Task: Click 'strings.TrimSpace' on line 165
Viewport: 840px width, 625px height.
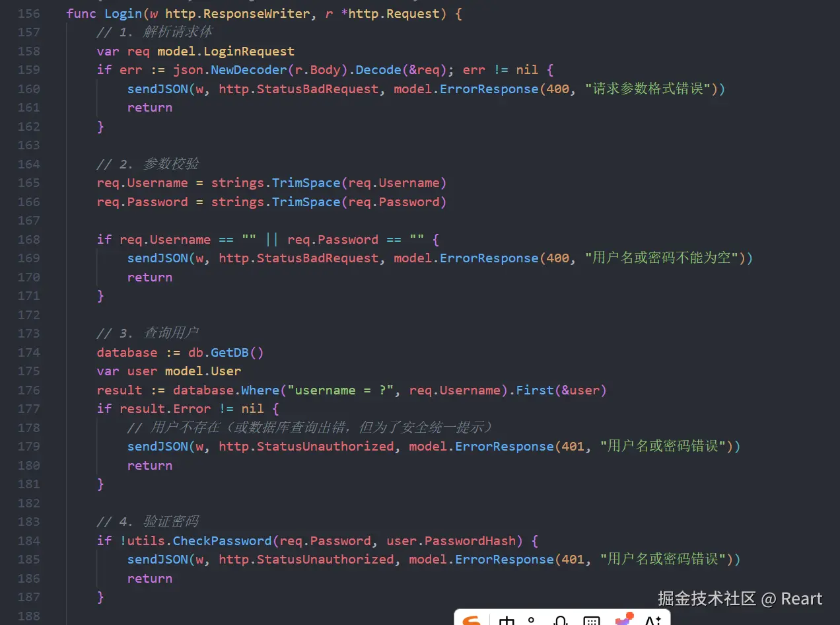Action: click(x=275, y=182)
